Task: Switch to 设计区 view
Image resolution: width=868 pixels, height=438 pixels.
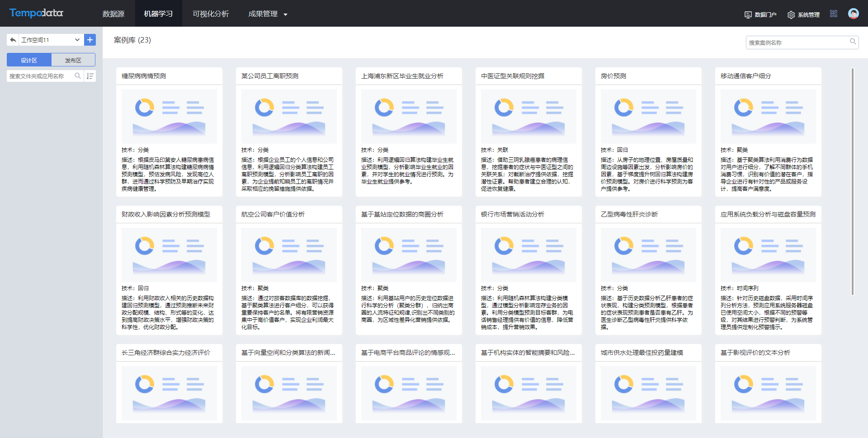Action: (x=29, y=60)
